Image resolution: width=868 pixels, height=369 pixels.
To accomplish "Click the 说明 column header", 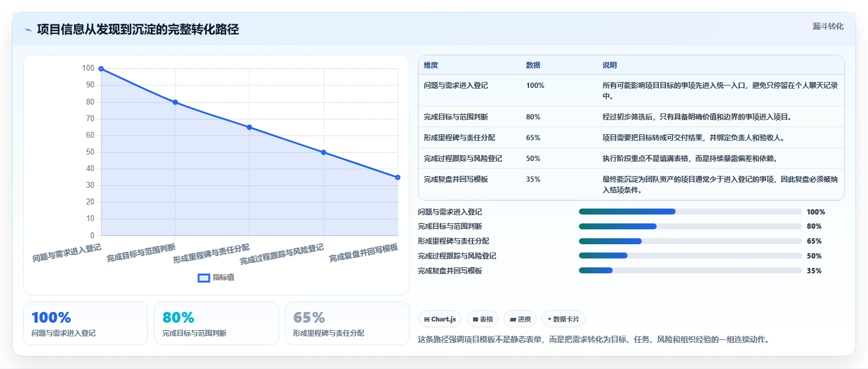I will click(x=610, y=65).
